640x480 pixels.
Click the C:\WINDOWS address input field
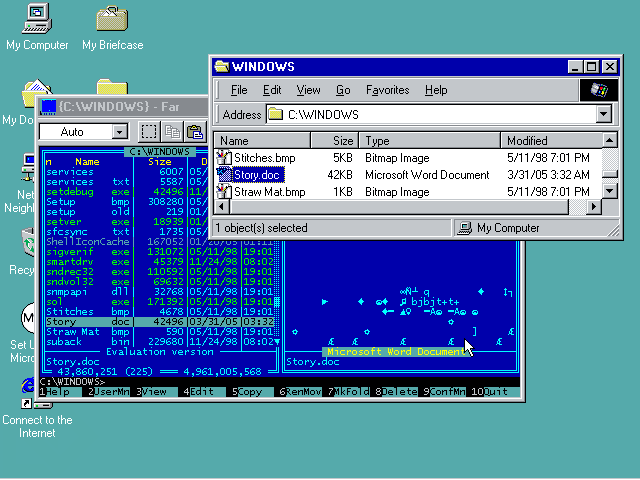click(x=433, y=114)
